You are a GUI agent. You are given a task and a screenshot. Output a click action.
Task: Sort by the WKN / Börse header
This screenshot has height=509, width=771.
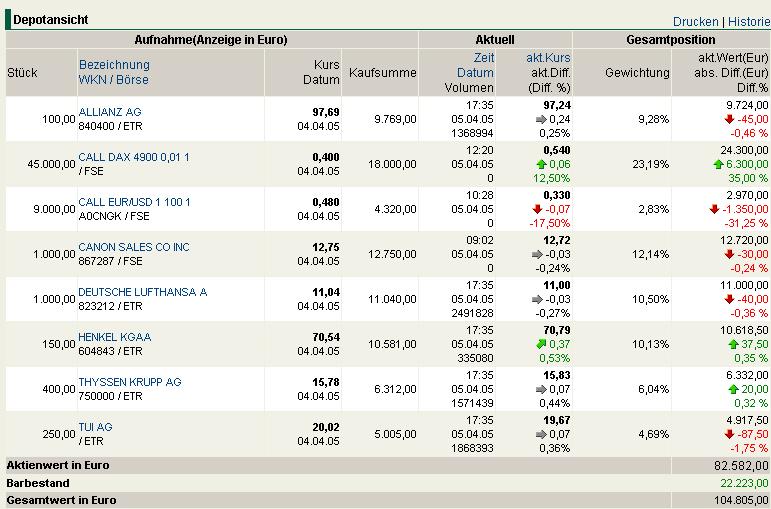coord(113,79)
